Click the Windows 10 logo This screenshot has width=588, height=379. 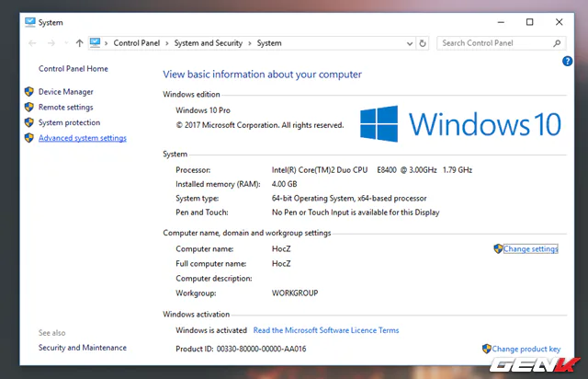[x=460, y=124]
